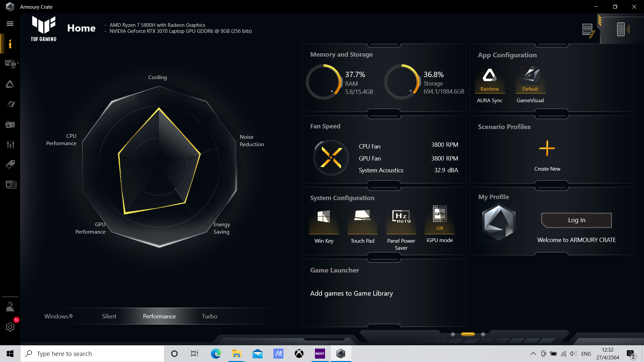644x362 pixels.
Task: Open Settings gear icon with notification badge
Action: click(x=11, y=326)
